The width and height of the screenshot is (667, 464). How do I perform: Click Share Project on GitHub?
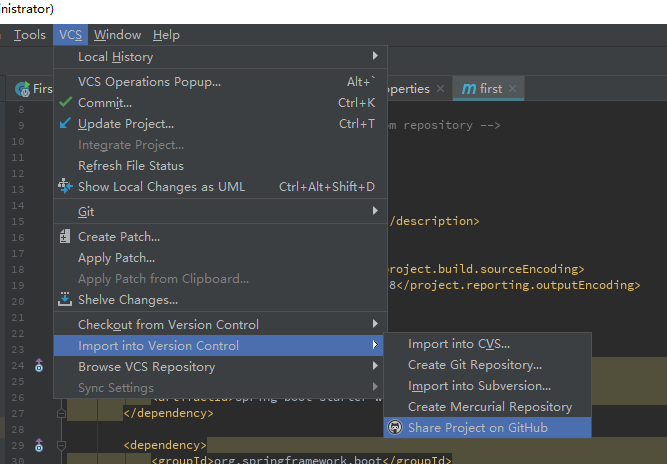pos(487,427)
